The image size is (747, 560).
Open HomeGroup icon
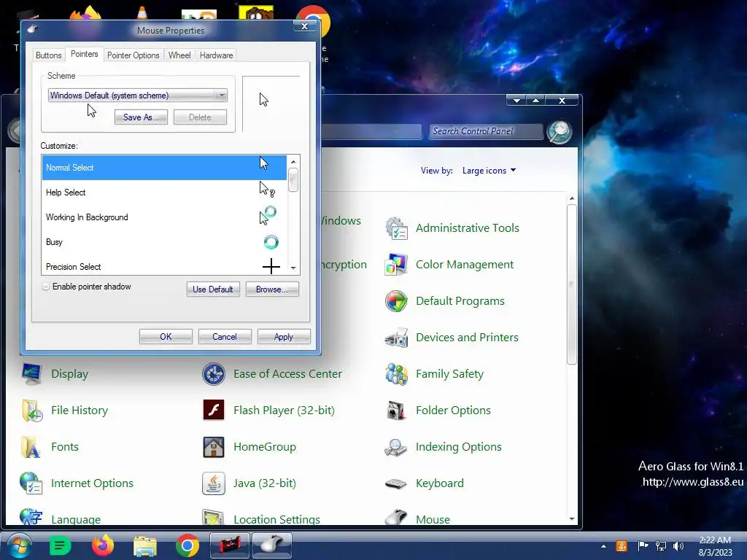click(214, 447)
